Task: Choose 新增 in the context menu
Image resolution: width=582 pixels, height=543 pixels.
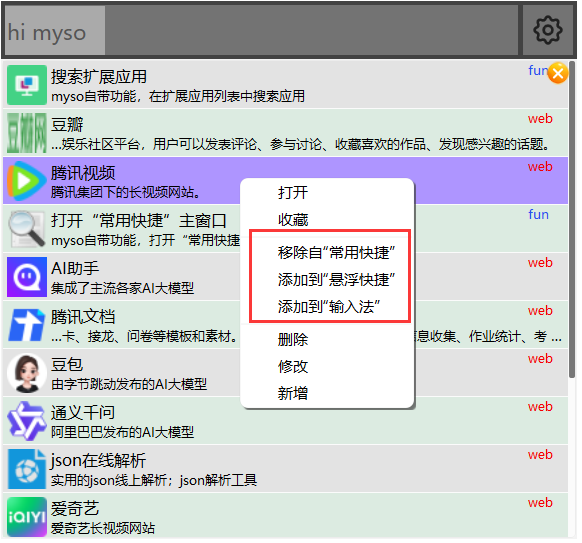Action: point(293,393)
